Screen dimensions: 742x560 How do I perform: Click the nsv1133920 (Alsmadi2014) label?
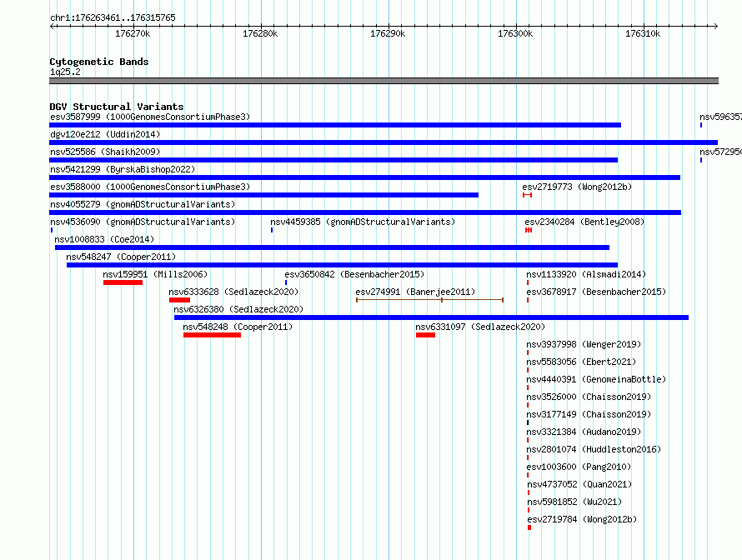[x=586, y=274]
